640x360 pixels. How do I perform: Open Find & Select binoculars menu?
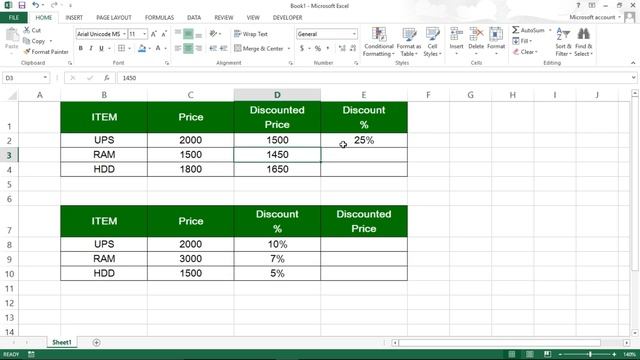coord(584,42)
